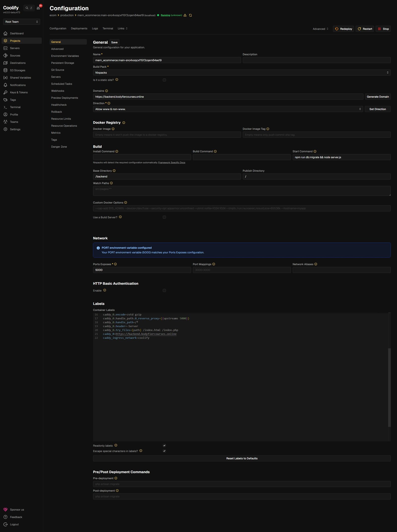Click the Stop button
Screen dimensions: 397x532
pyautogui.click(x=383, y=29)
